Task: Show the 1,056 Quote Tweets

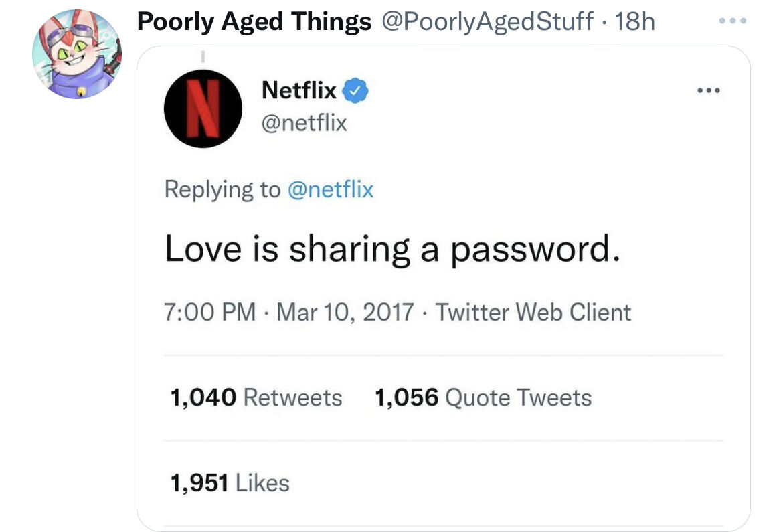Action: point(483,397)
